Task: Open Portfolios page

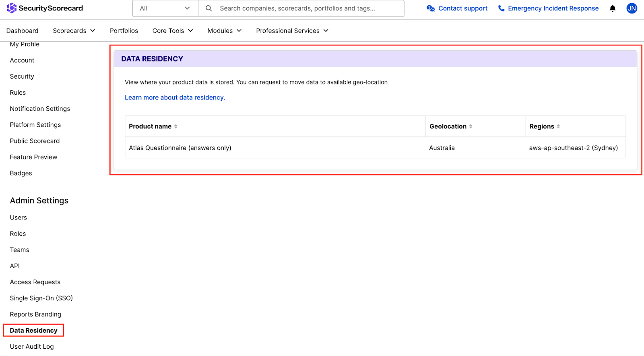Action: [124, 31]
